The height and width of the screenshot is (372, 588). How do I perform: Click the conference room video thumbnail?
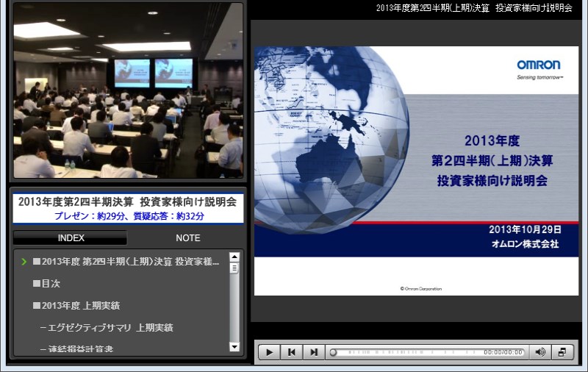tap(128, 90)
